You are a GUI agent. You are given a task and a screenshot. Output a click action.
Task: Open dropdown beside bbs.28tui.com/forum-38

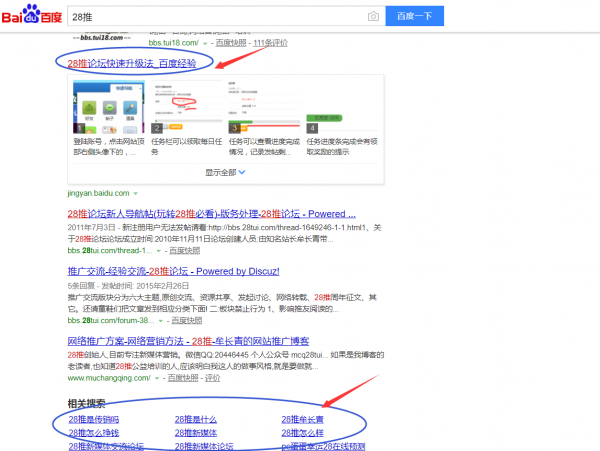pos(161,321)
